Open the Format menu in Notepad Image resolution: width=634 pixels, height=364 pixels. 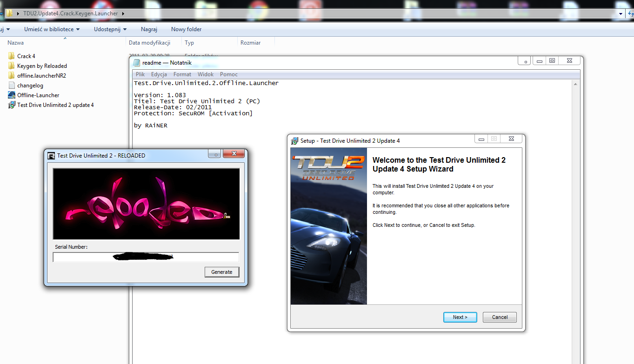pos(182,74)
